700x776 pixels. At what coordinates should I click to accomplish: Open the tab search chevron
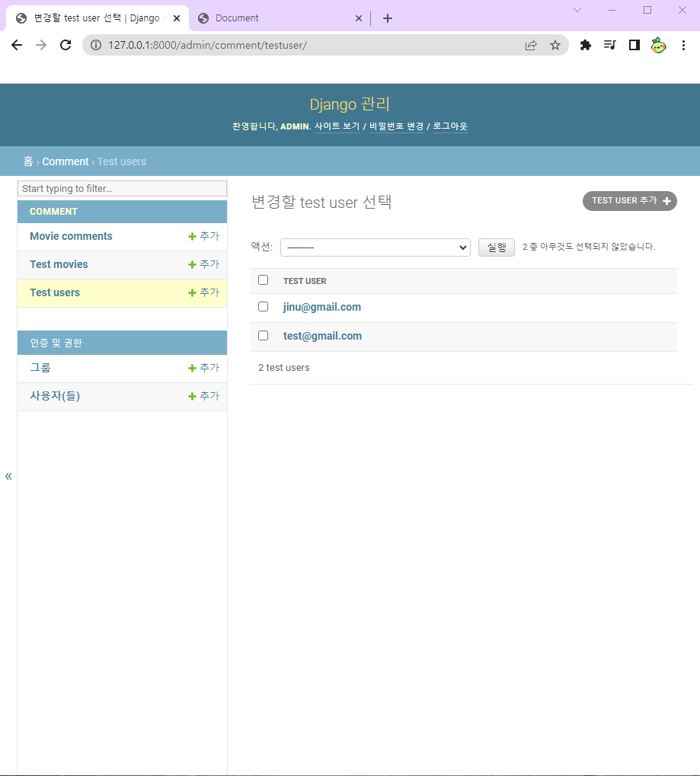[x=577, y=10]
